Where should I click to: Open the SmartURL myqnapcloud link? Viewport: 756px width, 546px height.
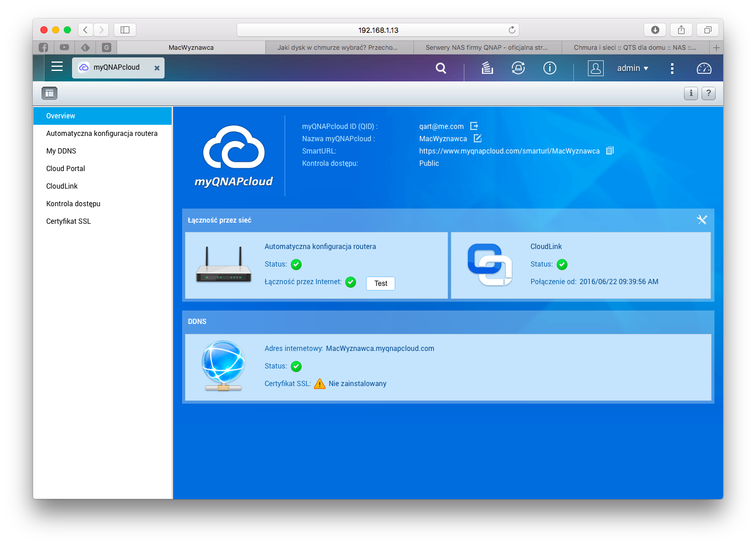[509, 151]
